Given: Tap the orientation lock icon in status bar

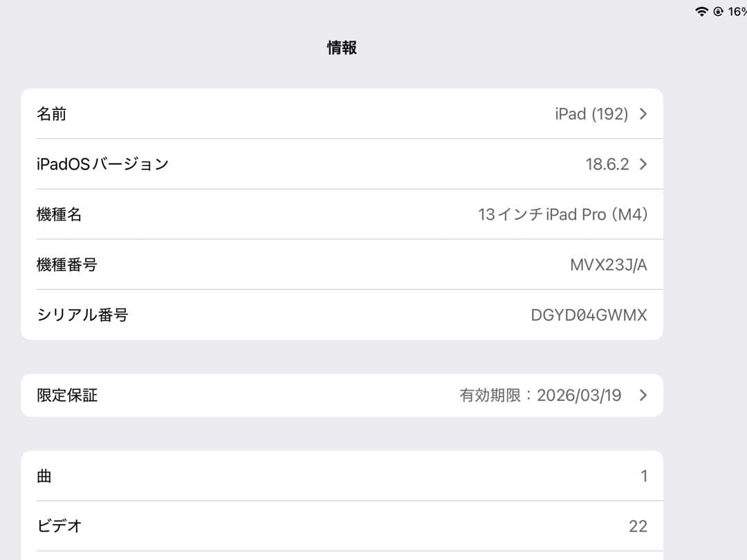Looking at the screenshot, I should 717,10.
